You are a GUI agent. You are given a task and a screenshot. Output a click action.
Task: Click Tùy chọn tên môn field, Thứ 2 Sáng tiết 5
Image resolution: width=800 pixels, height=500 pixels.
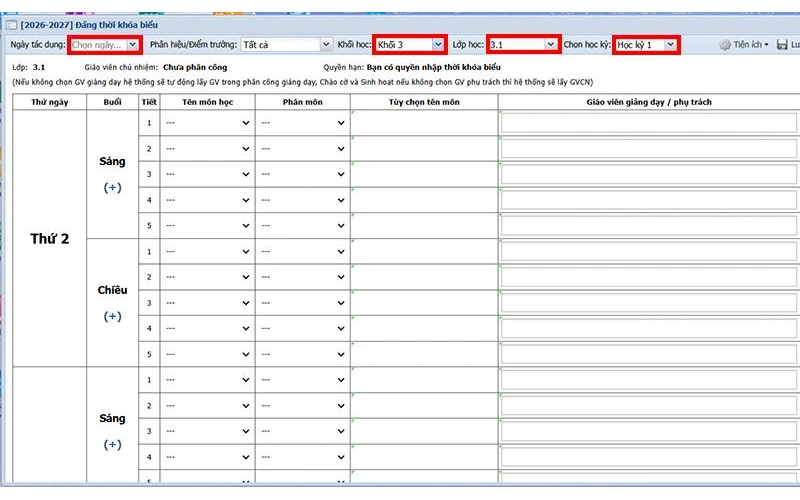click(424, 226)
